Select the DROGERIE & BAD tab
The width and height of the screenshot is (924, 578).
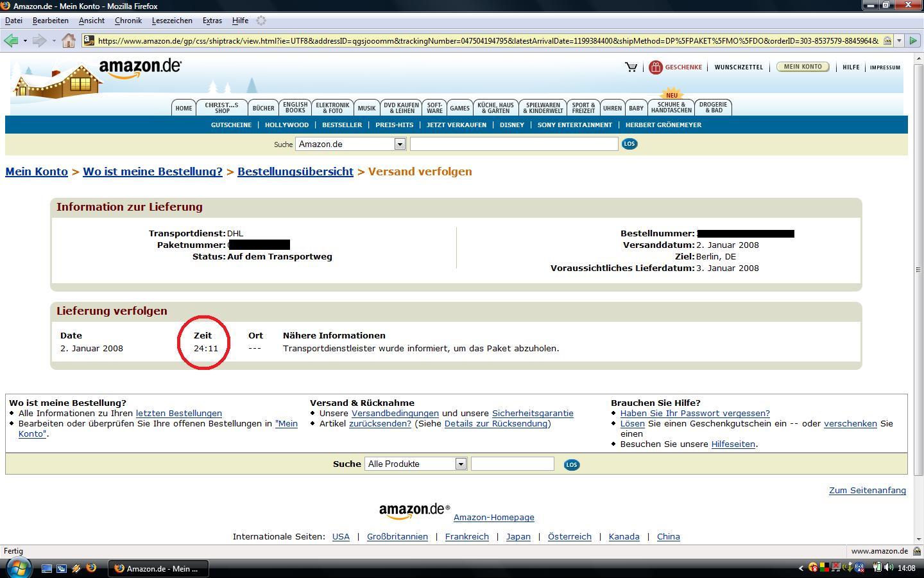click(713, 108)
